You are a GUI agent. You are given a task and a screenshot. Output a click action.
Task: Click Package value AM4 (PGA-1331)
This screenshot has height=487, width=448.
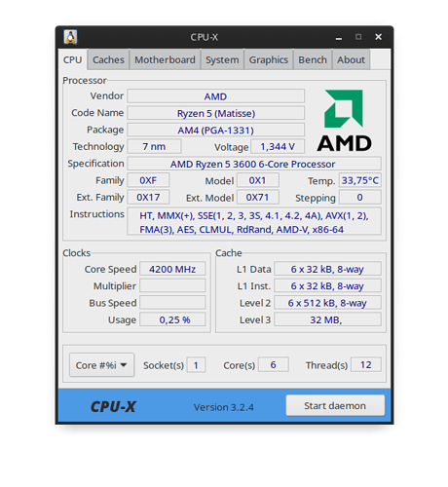(215, 131)
